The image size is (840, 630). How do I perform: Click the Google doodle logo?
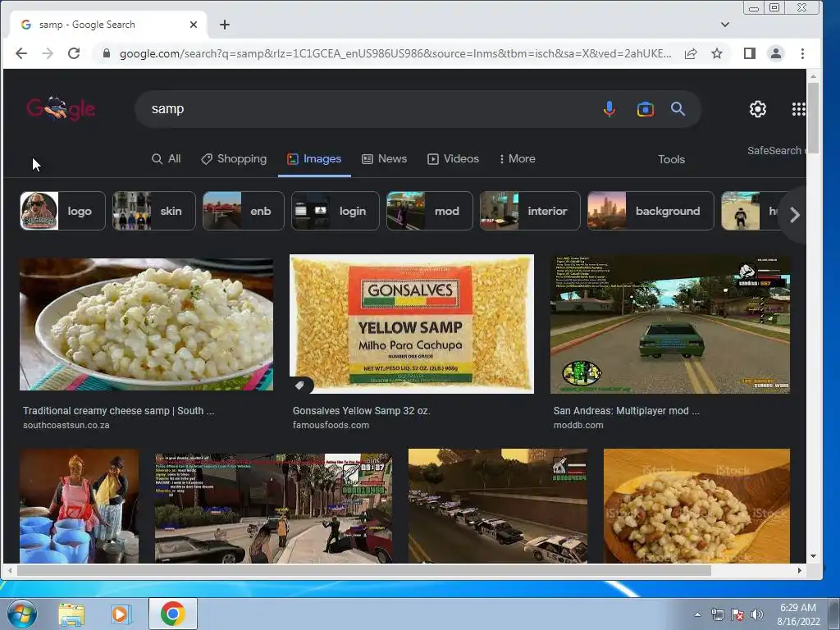(x=61, y=109)
